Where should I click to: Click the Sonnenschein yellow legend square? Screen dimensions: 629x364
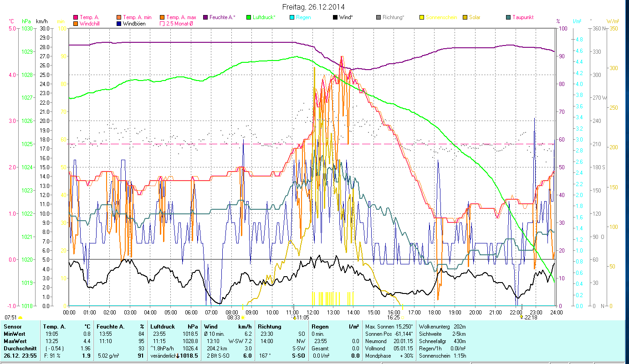[422, 17]
